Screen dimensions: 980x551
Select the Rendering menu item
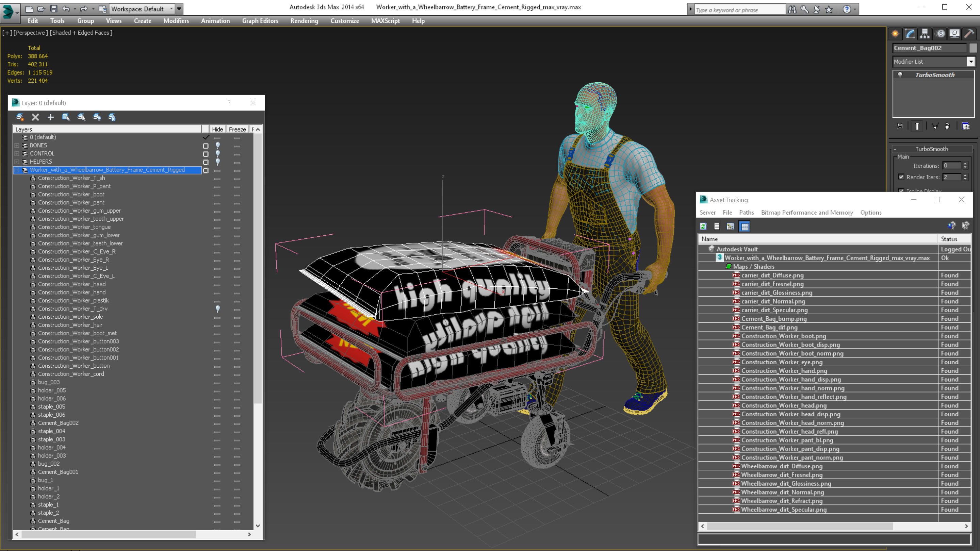pos(304,21)
